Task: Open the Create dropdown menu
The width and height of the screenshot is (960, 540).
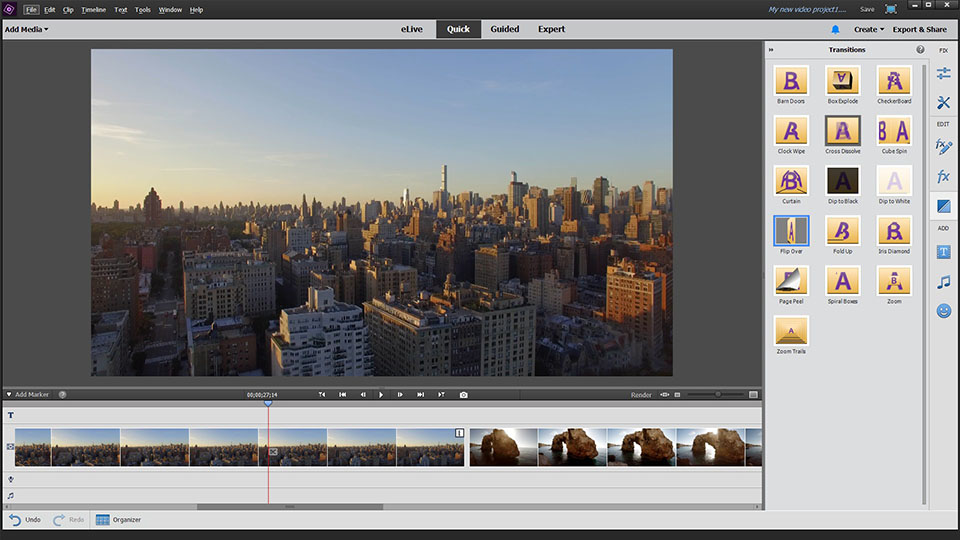Action: 868,30
